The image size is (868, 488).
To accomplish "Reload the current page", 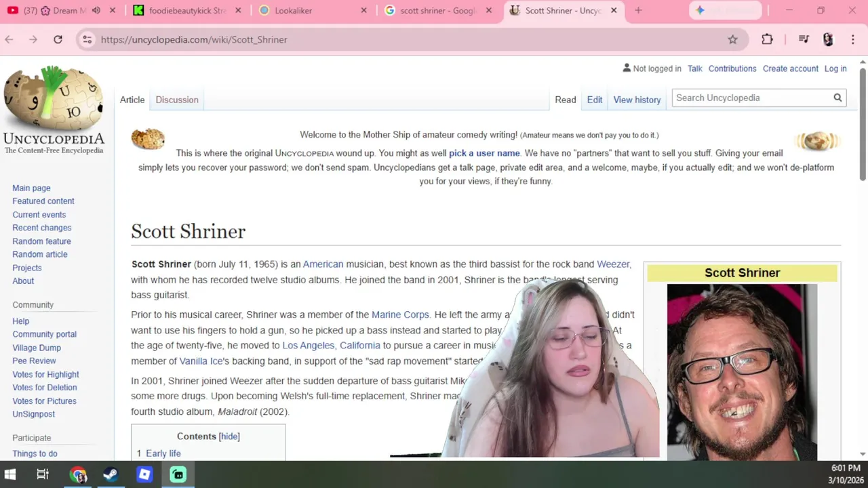I will pyautogui.click(x=58, y=39).
